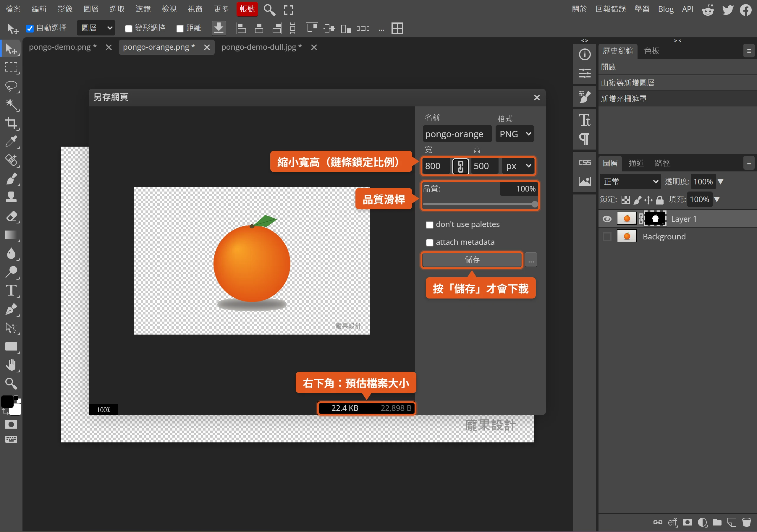
Task: Select the Zoom tool in left toolbar
Action: click(12, 383)
